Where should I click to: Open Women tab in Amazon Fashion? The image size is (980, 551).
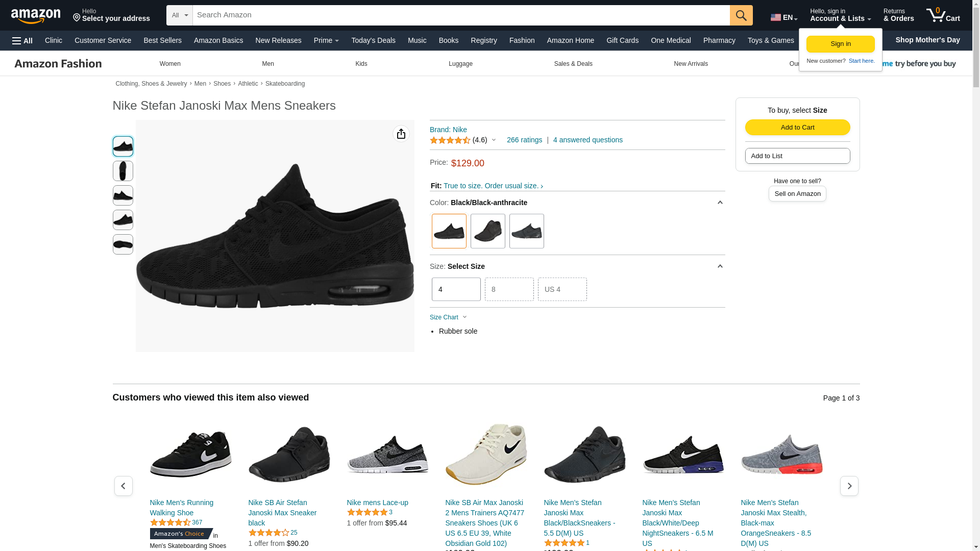[170, 64]
